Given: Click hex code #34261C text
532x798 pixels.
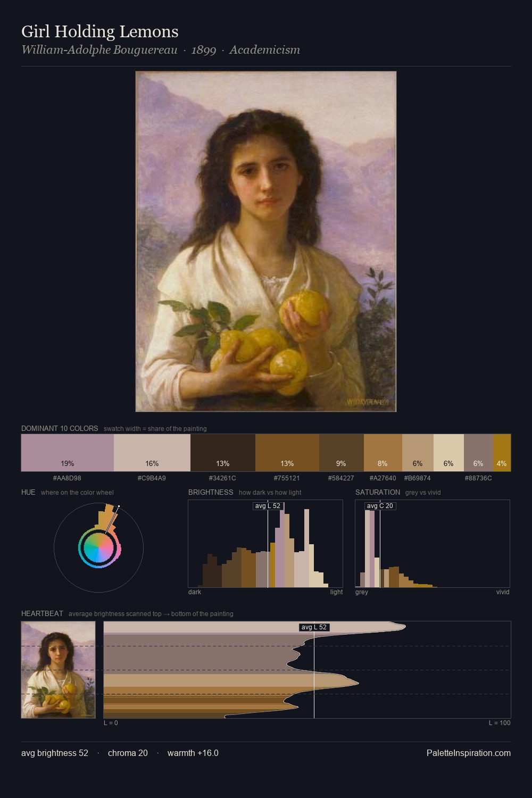Looking at the screenshot, I should coord(222,478).
